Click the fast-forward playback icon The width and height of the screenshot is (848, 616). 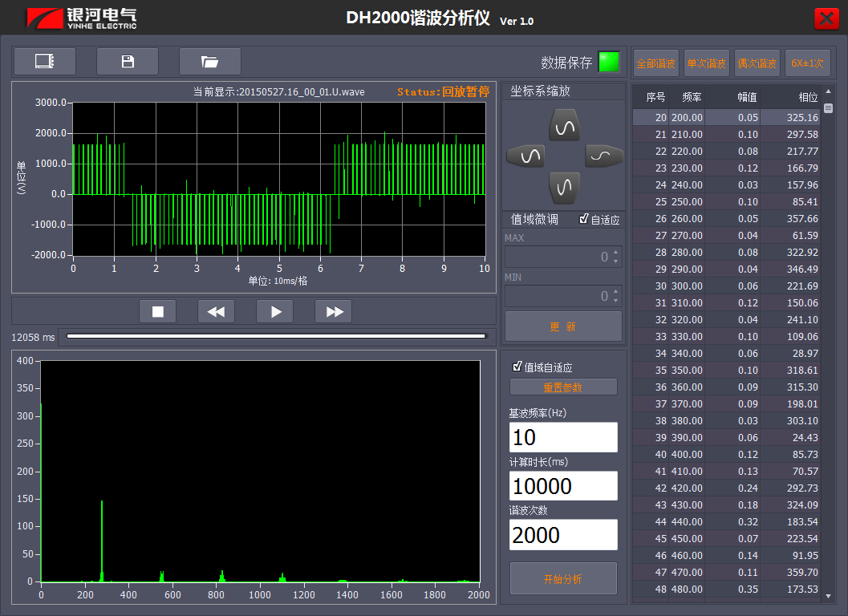pos(333,311)
